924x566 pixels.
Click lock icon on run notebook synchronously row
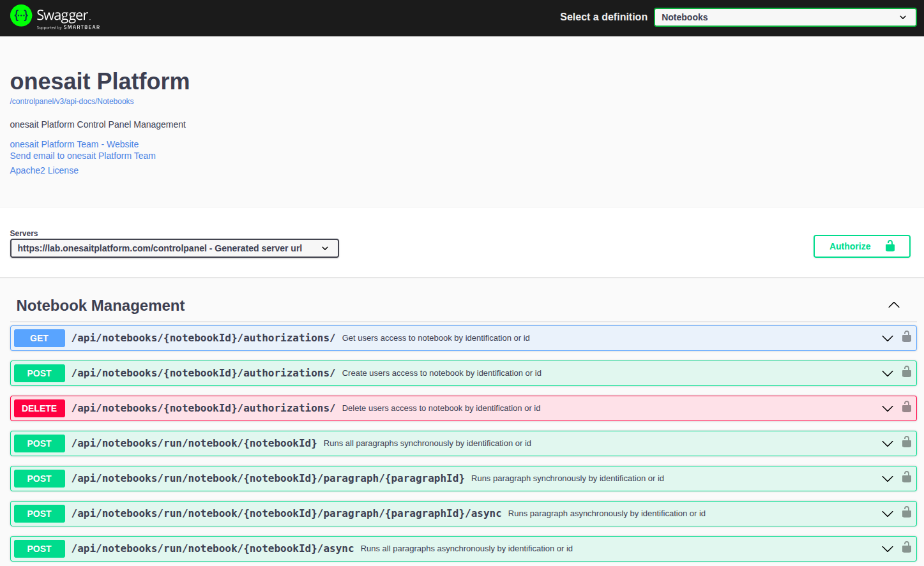click(x=906, y=442)
